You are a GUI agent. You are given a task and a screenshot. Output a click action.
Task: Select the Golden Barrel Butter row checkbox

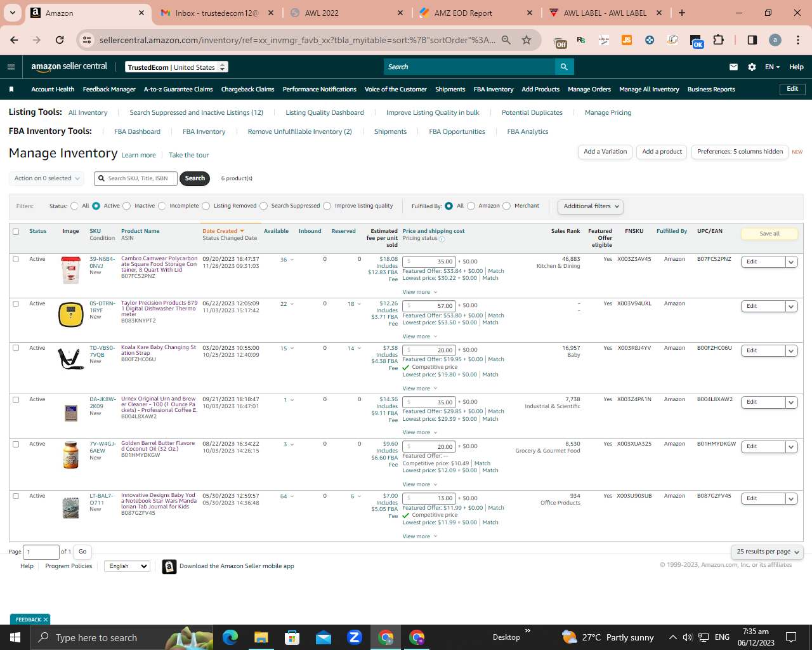pyautogui.click(x=16, y=444)
